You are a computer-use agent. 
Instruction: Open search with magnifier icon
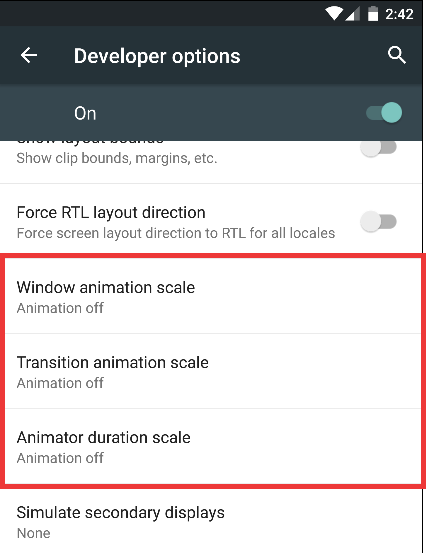(x=397, y=55)
